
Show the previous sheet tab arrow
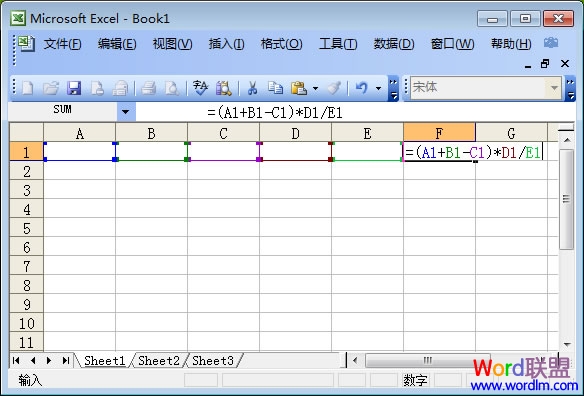tap(33, 360)
